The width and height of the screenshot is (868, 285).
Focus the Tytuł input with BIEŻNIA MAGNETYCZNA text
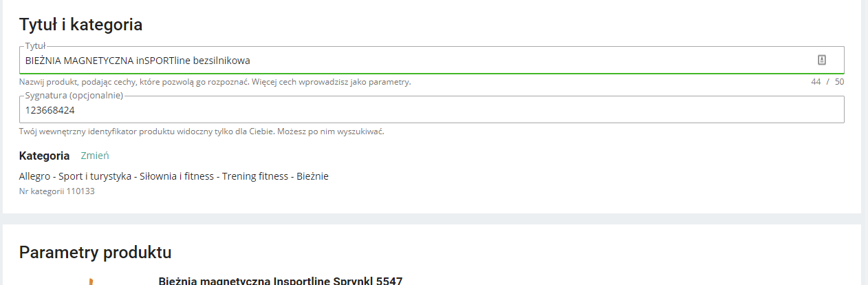click(413, 61)
